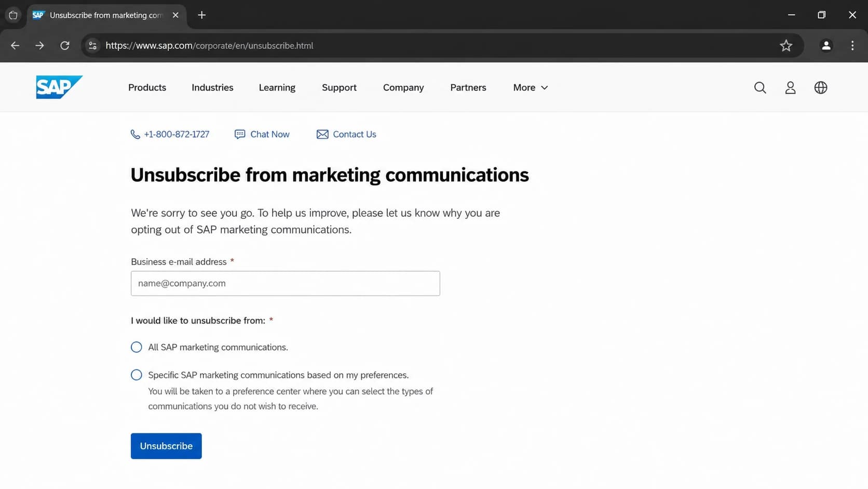
Task: Click the Chat Now speech bubble icon
Action: point(240,134)
